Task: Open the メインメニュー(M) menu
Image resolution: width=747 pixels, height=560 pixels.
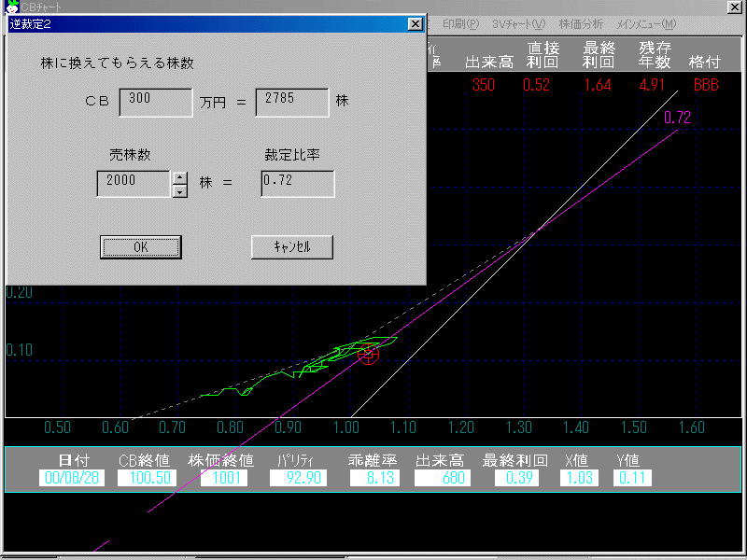Action: tap(646, 24)
